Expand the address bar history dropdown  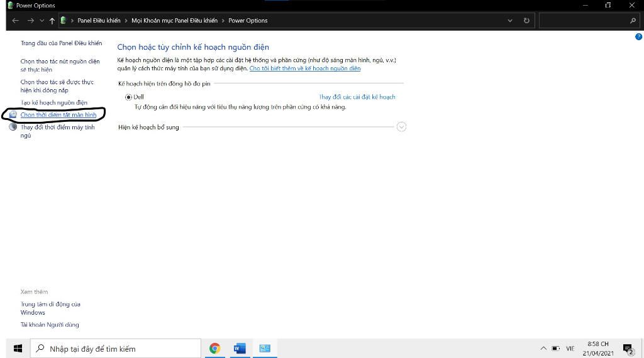click(509, 21)
